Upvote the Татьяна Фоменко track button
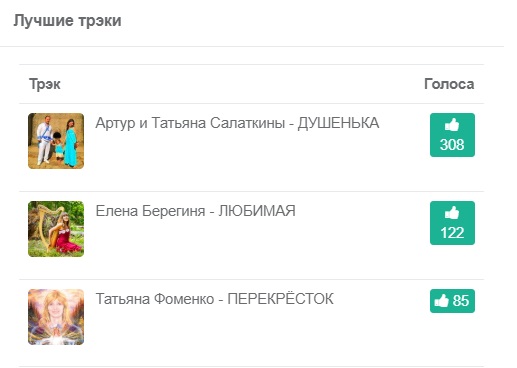517x368 pixels. click(x=452, y=301)
